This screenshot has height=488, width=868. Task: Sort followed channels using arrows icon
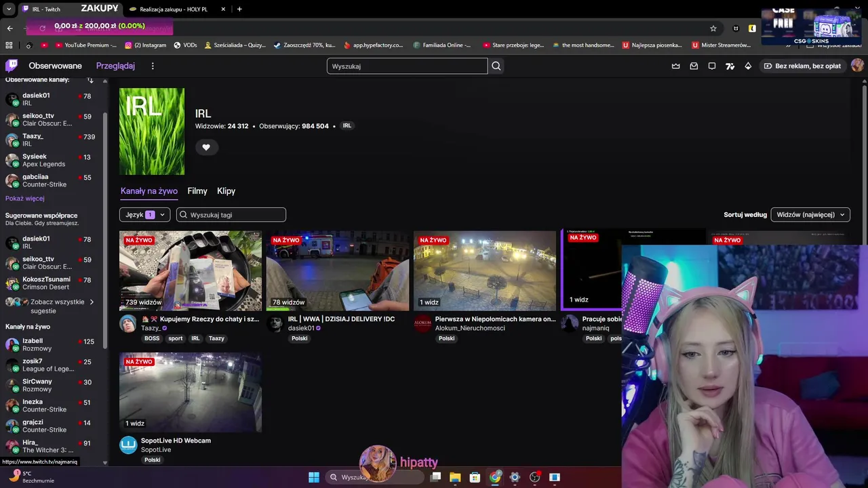click(x=90, y=80)
